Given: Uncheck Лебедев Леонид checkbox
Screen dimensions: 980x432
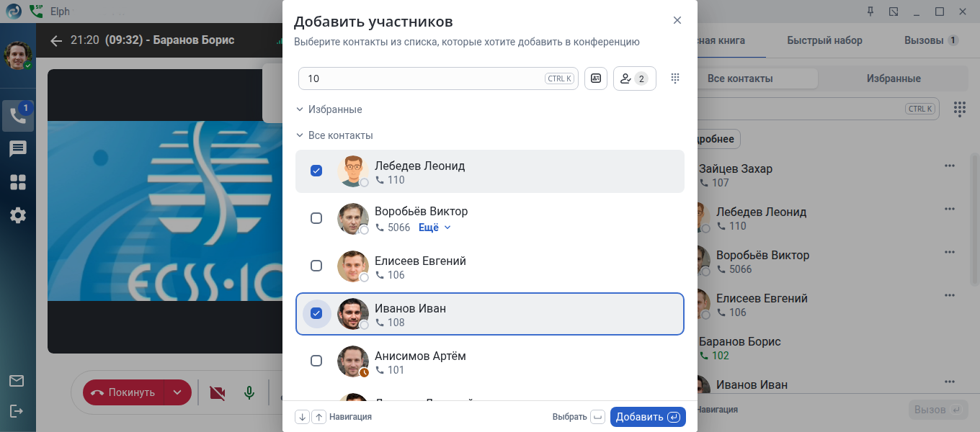Looking at the screenshot, I should click(316, 171).
